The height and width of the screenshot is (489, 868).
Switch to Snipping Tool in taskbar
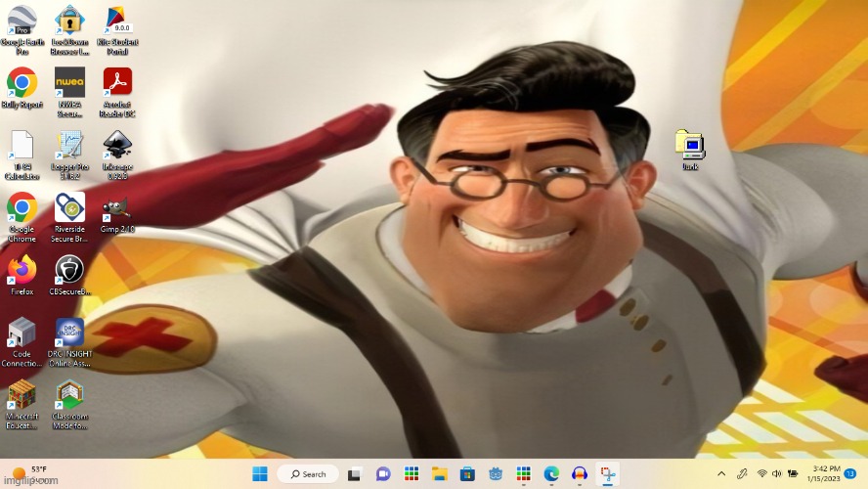coord(608,474)
